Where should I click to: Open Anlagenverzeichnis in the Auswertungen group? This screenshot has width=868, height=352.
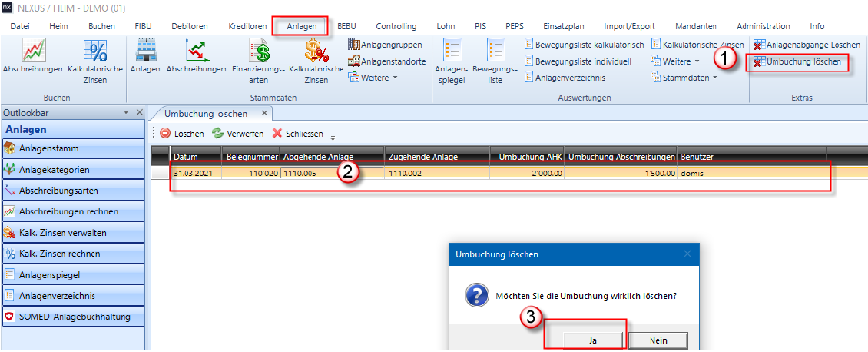(x=565, y=78)
